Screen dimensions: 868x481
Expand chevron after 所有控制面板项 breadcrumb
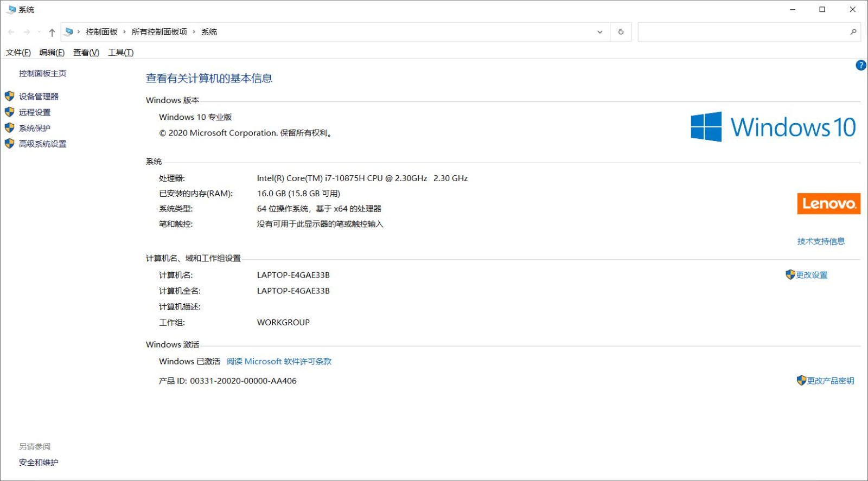[x=194, y=32]
